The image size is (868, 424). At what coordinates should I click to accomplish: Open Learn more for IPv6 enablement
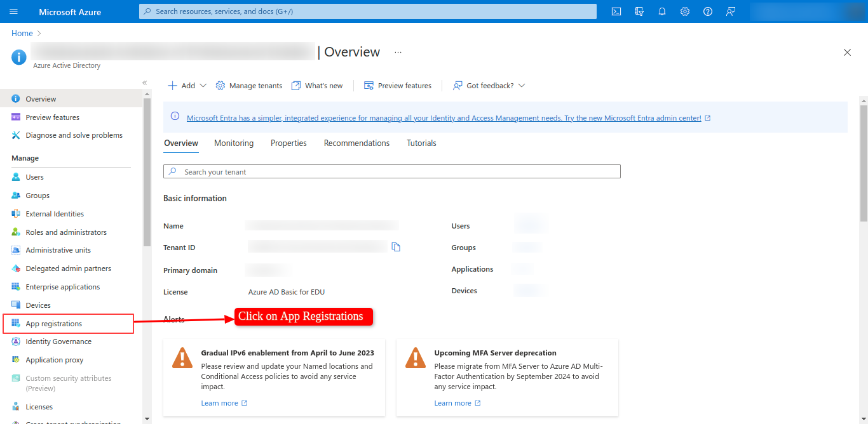pyautogui.click(x=224, y=403)
